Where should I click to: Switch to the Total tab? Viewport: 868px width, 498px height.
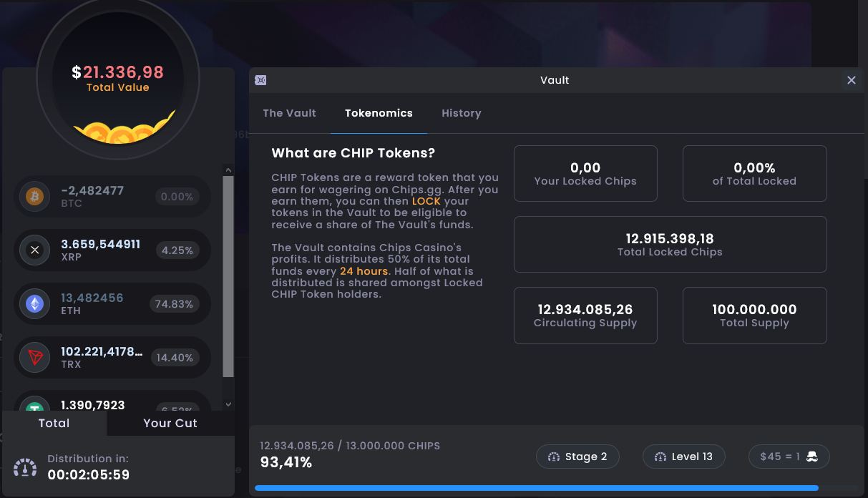tap(54, 423)
